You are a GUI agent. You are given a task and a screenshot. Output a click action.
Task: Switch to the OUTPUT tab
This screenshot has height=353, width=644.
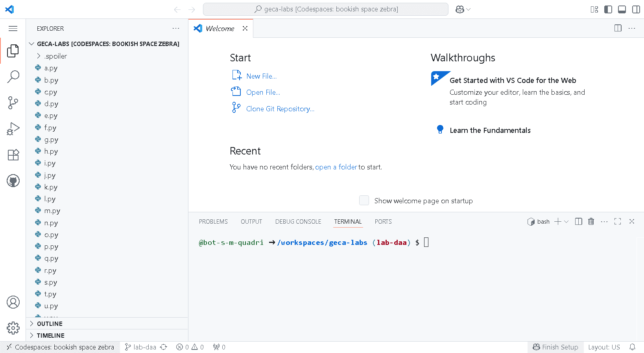click(x=251, y=222)
